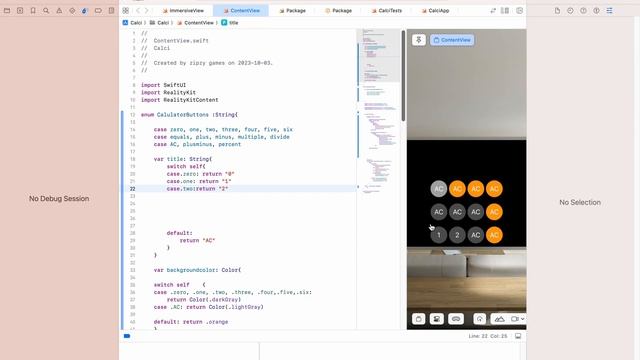Switch to the CalciTests tab
This screenshot has height=360, width=640.
387,11
